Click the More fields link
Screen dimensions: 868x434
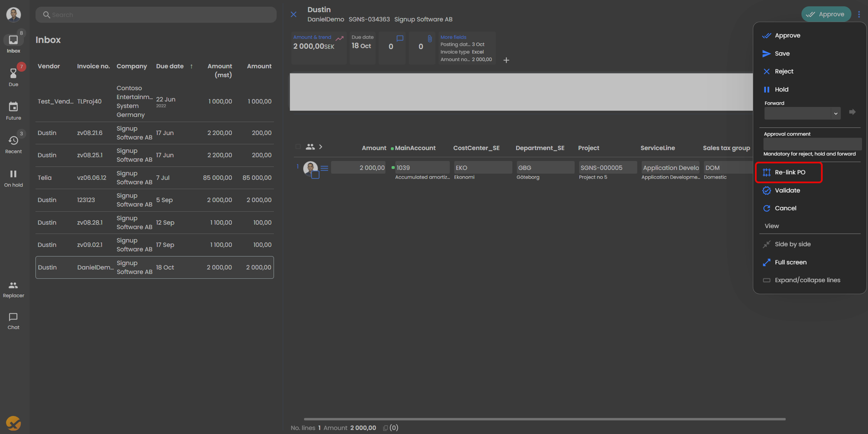[453, 37]
